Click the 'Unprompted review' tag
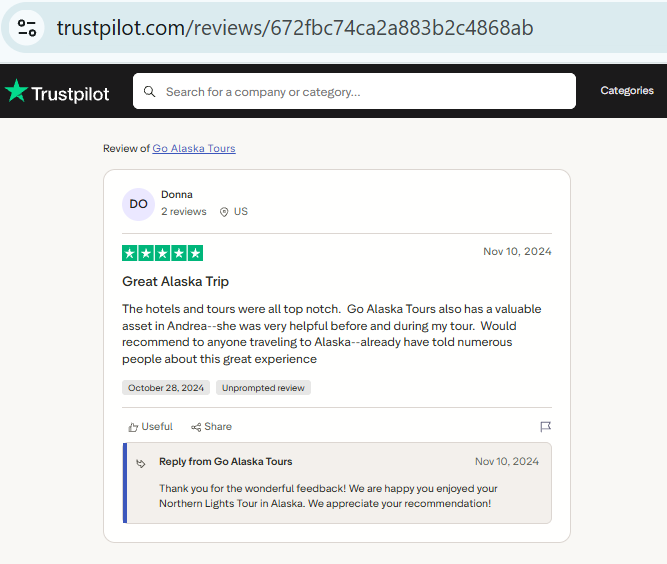This screenshot has height=564, width=667. click(263, 387)
